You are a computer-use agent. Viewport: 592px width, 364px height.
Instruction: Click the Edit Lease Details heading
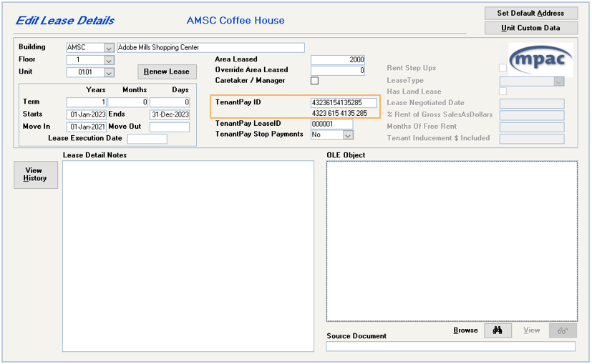coord(64,20)
